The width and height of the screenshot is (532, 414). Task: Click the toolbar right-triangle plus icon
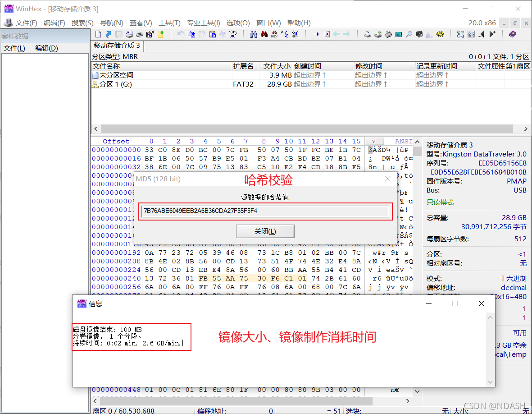point(492,34)
